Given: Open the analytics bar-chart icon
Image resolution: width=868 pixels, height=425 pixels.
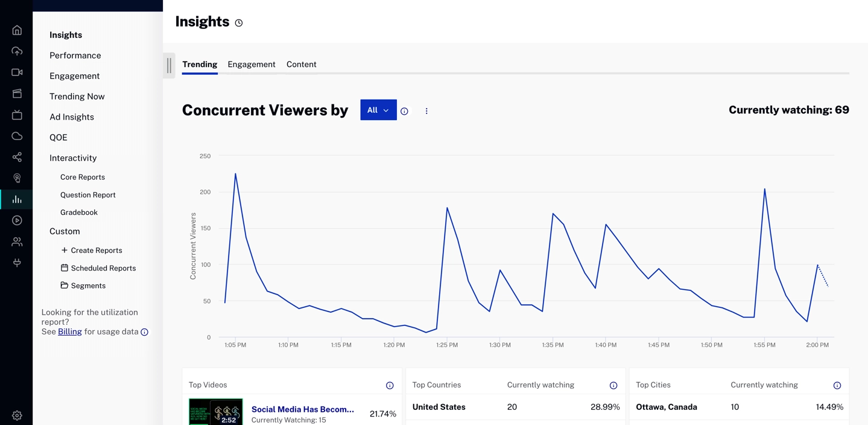Looking at the screenshot, I should click(17, 199).
